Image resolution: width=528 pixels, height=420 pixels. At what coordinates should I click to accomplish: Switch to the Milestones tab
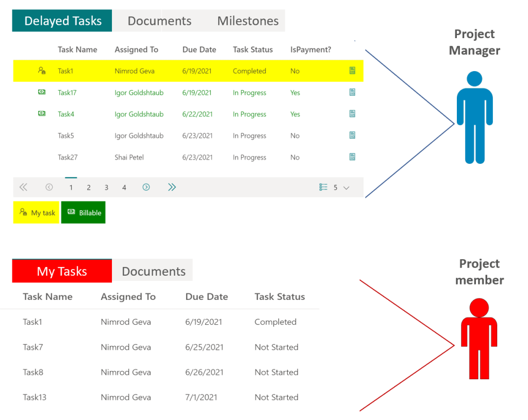coord(247,21)
